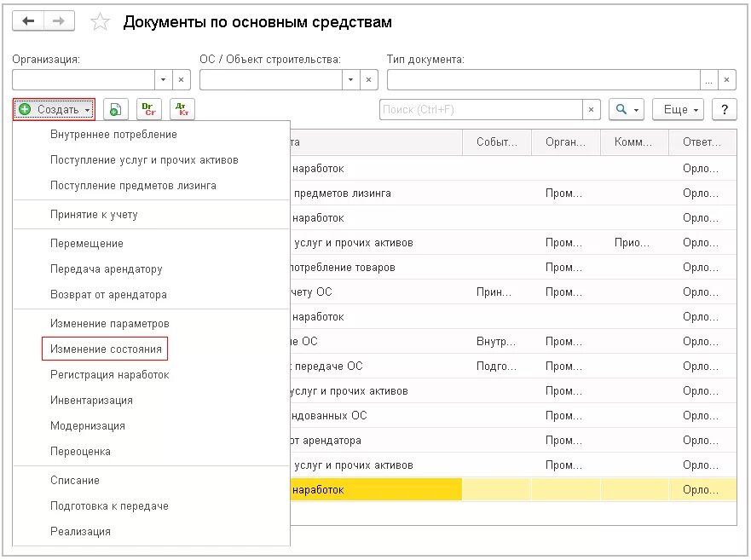Viewport: 751px width, 560px height.
Task: Click the Прио... comment cell
Action: coord(634,242)
